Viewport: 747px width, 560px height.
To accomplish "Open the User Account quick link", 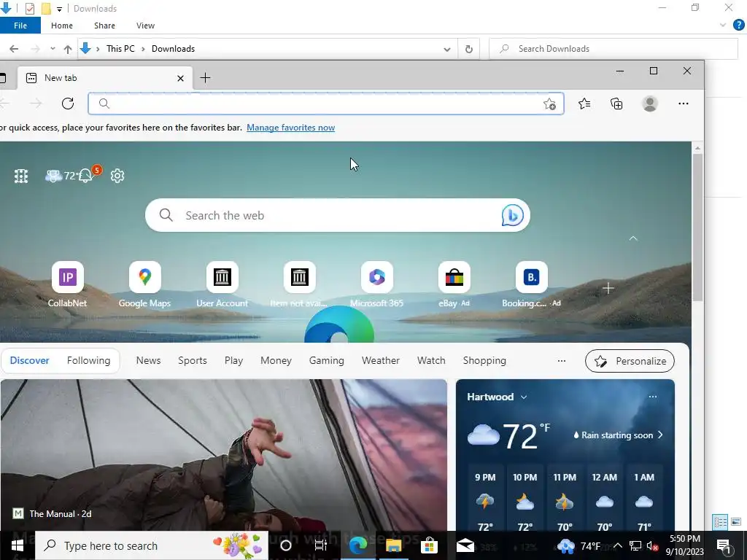I will pyautogui.click(x=222, y=284).
